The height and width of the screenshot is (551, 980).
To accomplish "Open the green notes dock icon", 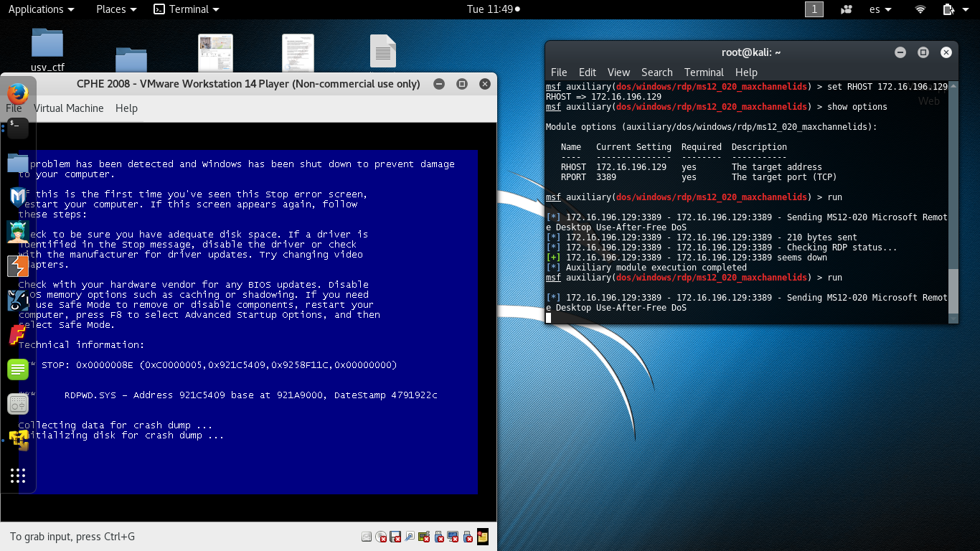I will click(x=18, y=369).
